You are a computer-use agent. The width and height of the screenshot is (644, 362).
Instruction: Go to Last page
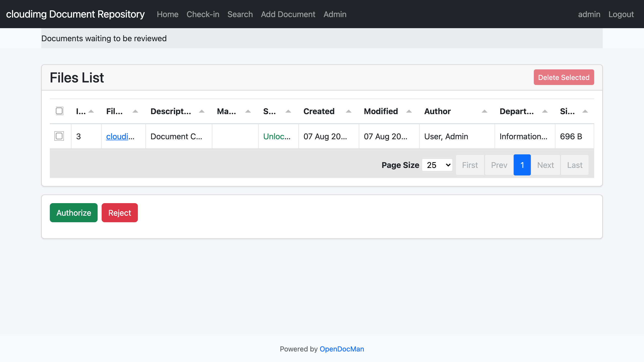pos(575,165)
